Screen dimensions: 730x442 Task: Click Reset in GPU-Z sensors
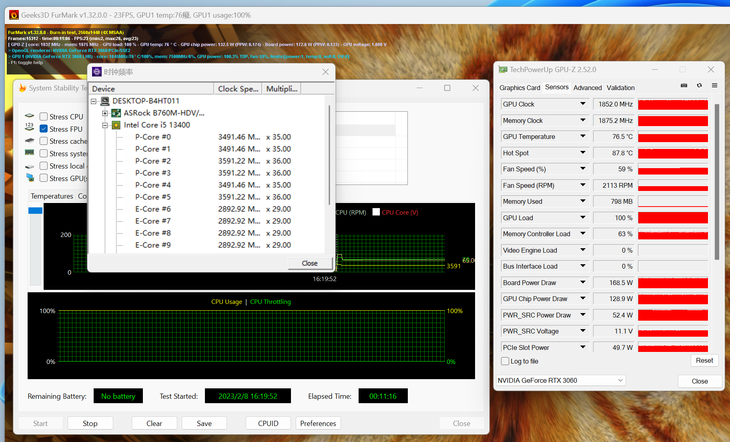pos(704,360)
